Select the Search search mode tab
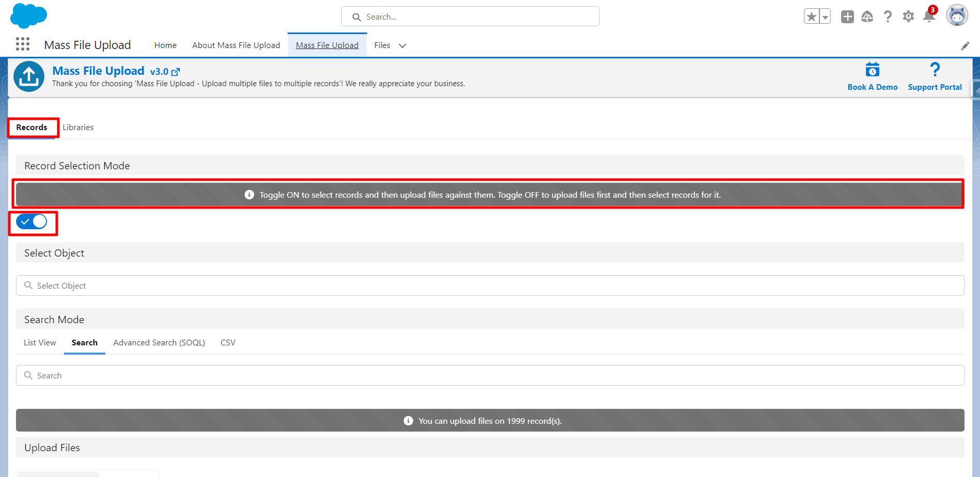Image resolution: width=980 pixels, height=477 pixels. tap(85, 342)
